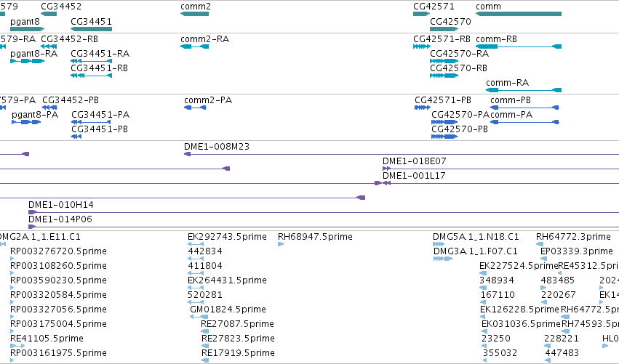Select the CG42570-PB coding glyph
Viewport: 619px width, 364px height.
coord(444,137)
